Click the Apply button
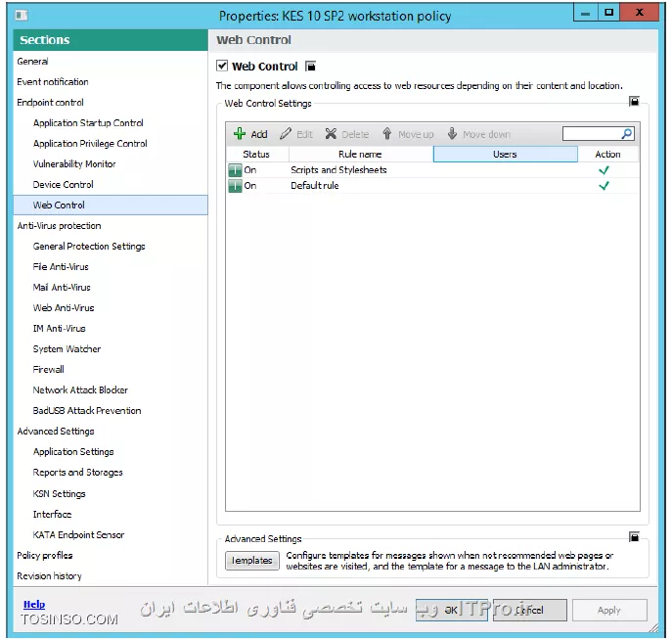Viewport: 672px width, 640px height. point(609,610)
